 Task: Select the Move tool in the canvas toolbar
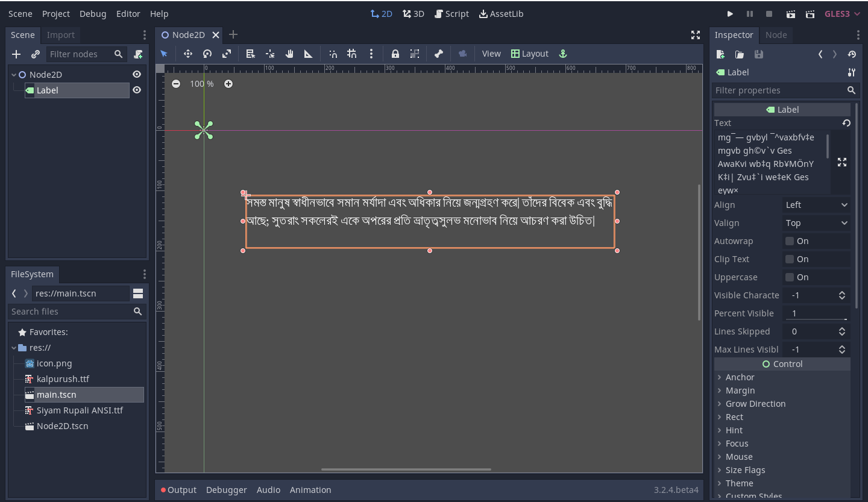187,54
